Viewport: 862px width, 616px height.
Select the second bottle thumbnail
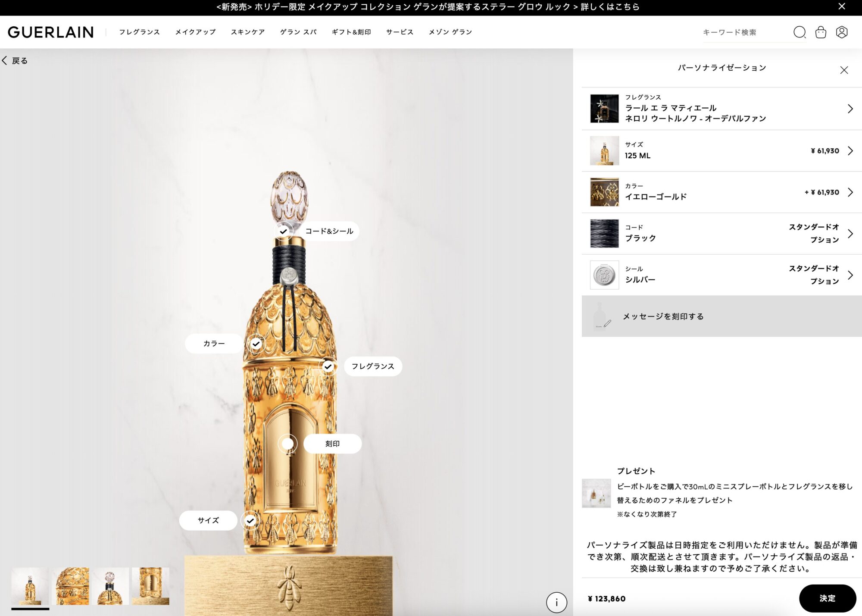70,586
